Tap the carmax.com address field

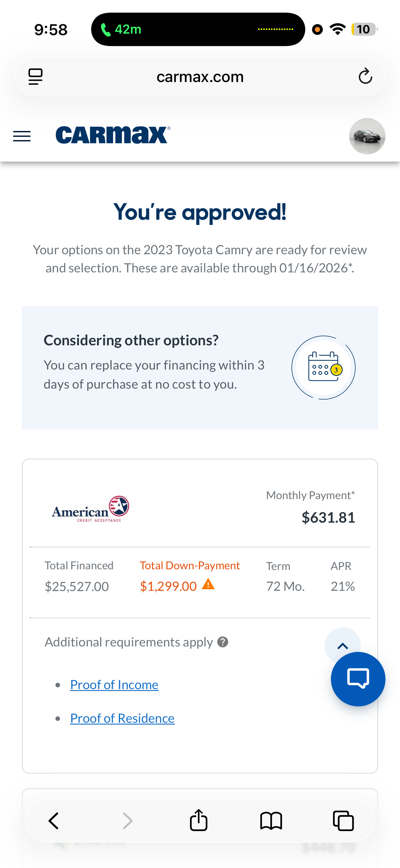200,77
